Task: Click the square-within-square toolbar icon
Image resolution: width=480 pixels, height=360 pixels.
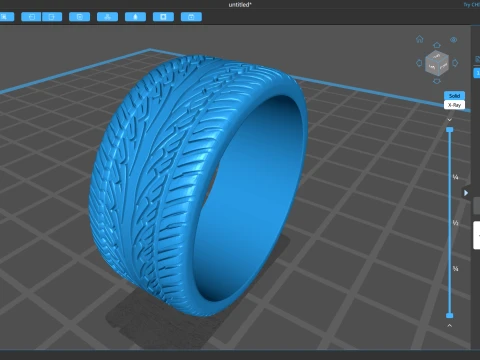Action: coord(79,17)
